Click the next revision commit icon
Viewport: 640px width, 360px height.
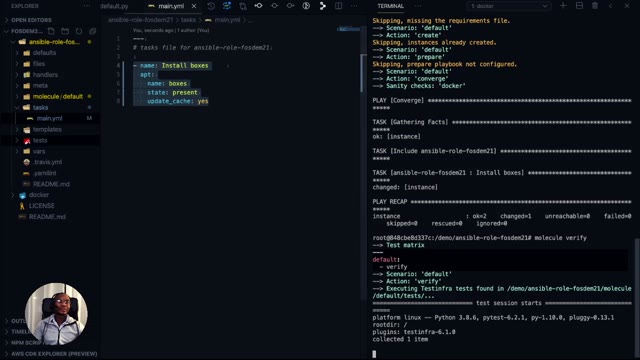pyautogui.click(x=290, y=6)
